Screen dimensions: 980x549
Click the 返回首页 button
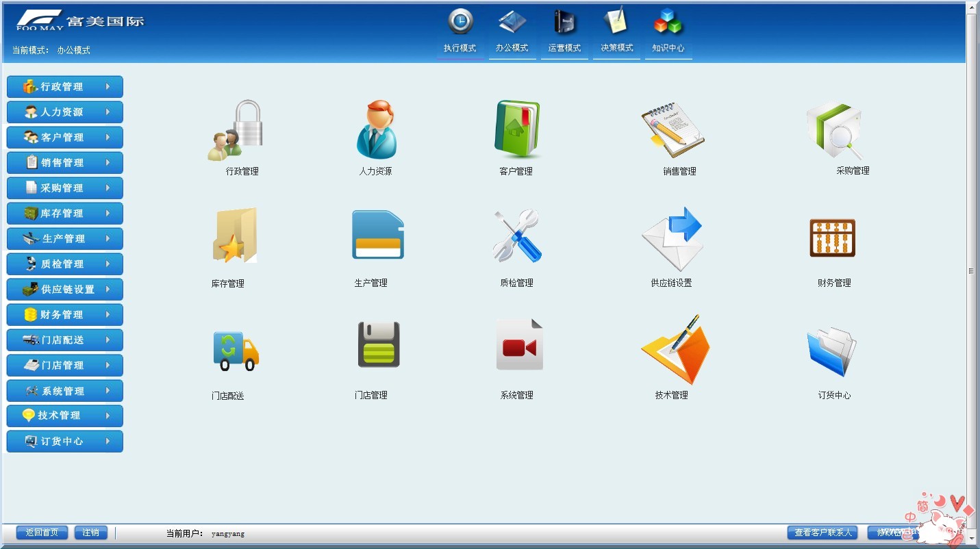click(42, 533)
